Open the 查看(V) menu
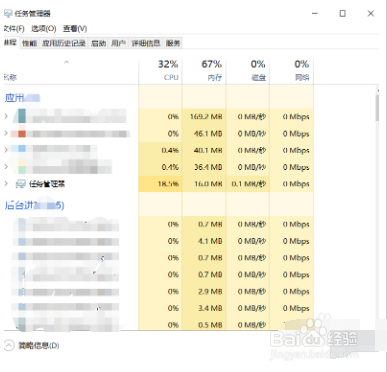The image size is (387, 372). 75,29
